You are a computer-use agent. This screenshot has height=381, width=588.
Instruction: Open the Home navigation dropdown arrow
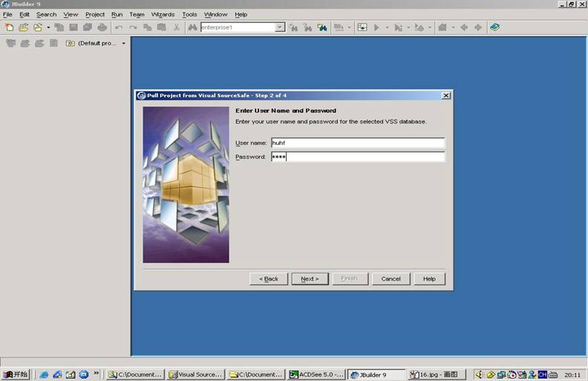coord(453,27)
